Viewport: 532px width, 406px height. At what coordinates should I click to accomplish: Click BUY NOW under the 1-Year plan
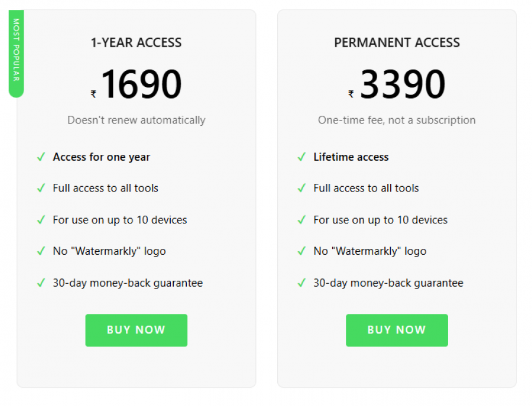pos(136,330)
